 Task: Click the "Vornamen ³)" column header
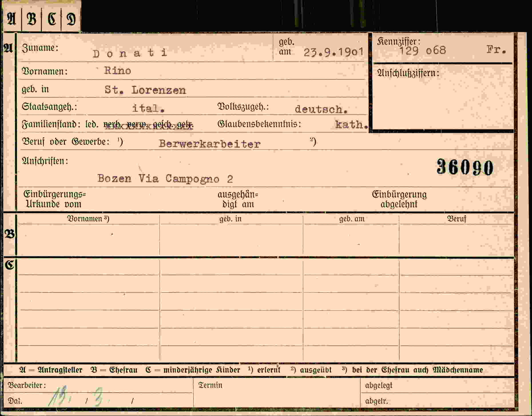coord(88,218)
